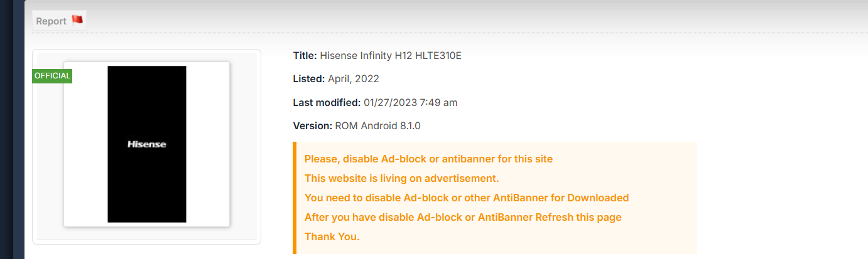Click the Hisense logo inside the image
The height and width of the screenshot is (259, 868).
[x=147, y=144]
